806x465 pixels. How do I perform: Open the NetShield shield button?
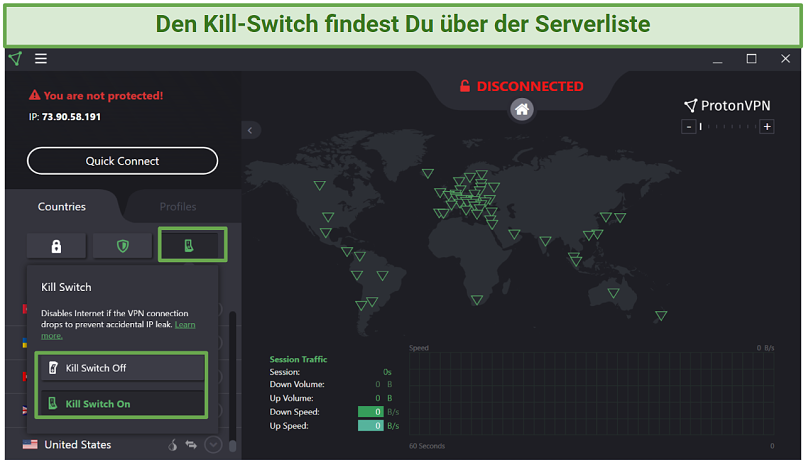click(122, 246)
